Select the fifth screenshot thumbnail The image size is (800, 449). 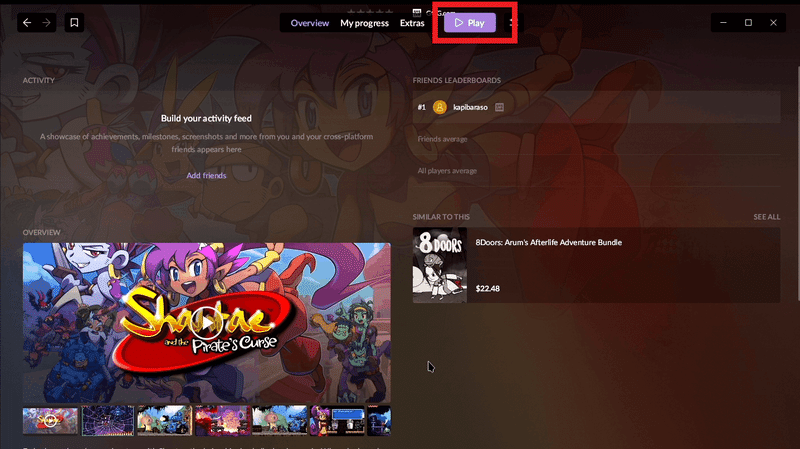pos(280,420)
